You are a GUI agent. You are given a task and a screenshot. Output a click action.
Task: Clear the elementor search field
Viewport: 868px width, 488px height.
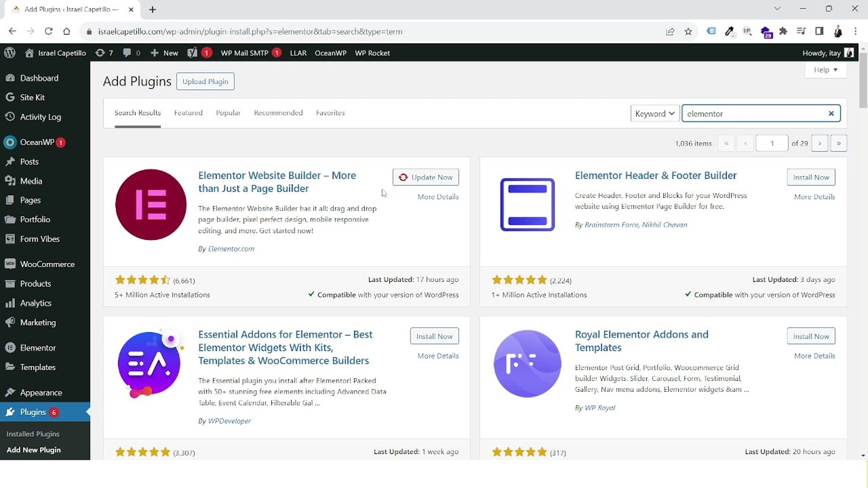click(x=831, y=113)
